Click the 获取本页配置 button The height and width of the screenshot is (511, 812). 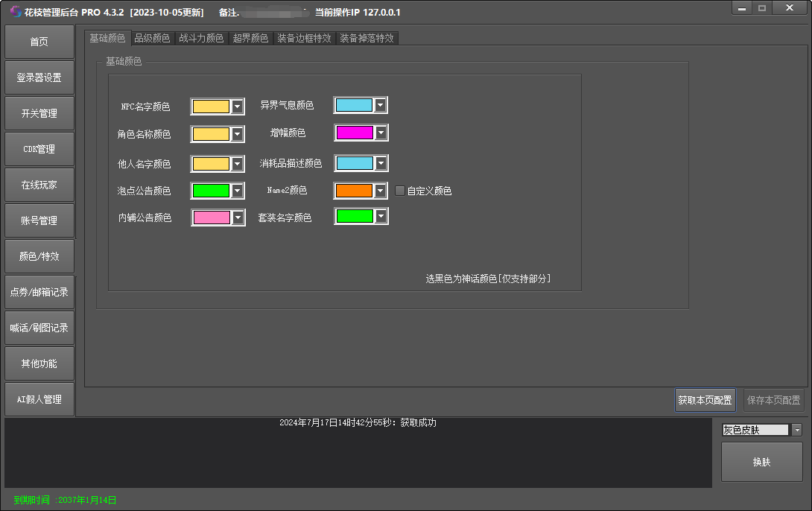coord(705,400)
